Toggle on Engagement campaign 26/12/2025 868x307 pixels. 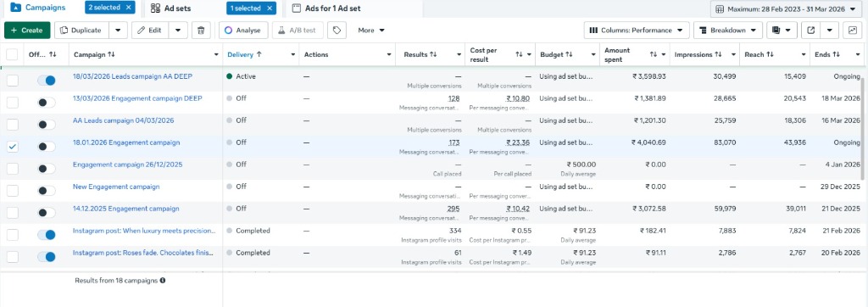point(47,169)
